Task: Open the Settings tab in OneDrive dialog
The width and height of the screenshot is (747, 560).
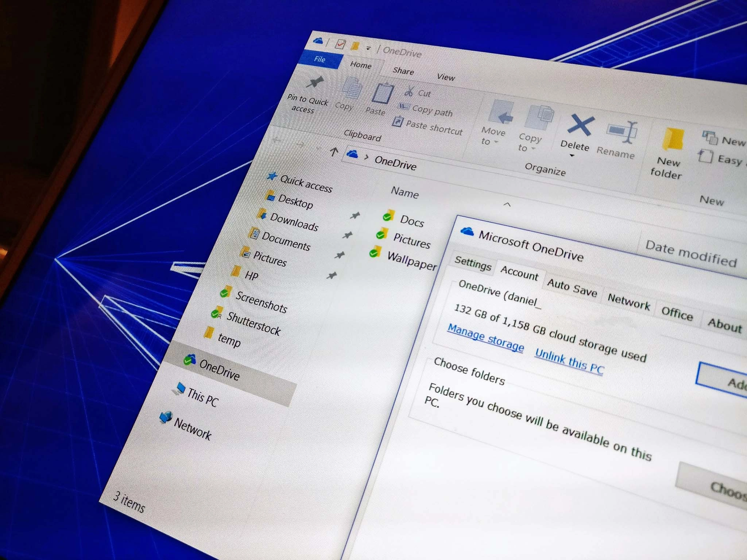Action: [x=473, y=263]
